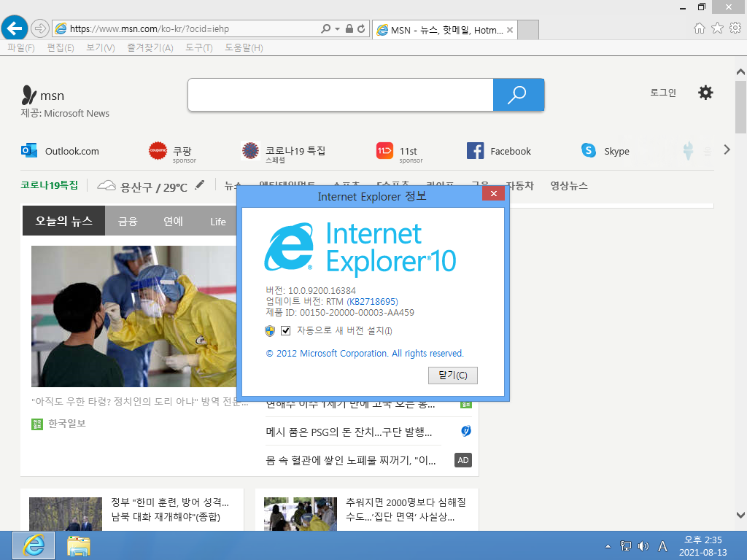Open a new blank tab
This screenshot has height=560, width=747.
pyautogui.click(x=528, y=29)
